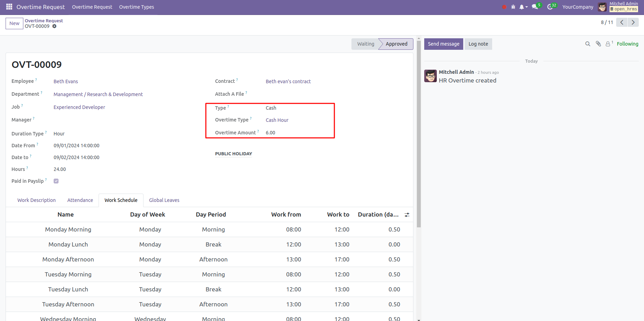Open the Overtime Types menu
Image resolution: width=644 pixels, height=321 pixels.
137,7
